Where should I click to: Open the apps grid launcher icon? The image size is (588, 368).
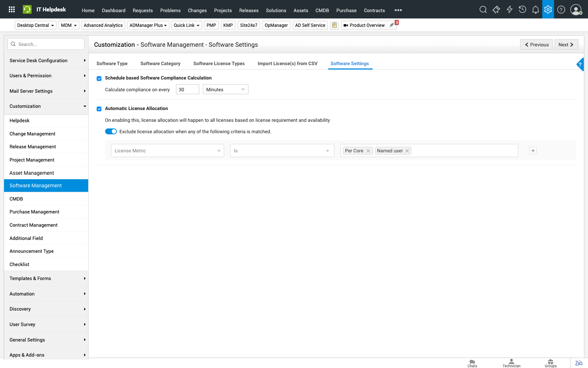click(x=11, y=10)
